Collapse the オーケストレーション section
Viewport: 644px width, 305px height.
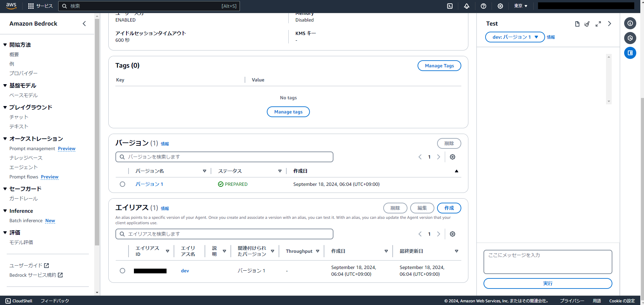tap(5, 139)
